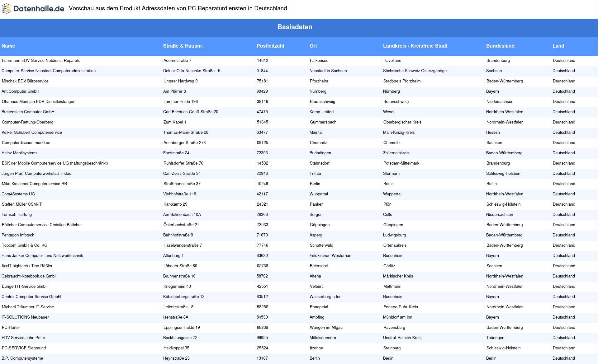Select Michael Träumner IT-Service name
Image resolution: width=598 pixels, height=364 pixels.
click(28, 307)
